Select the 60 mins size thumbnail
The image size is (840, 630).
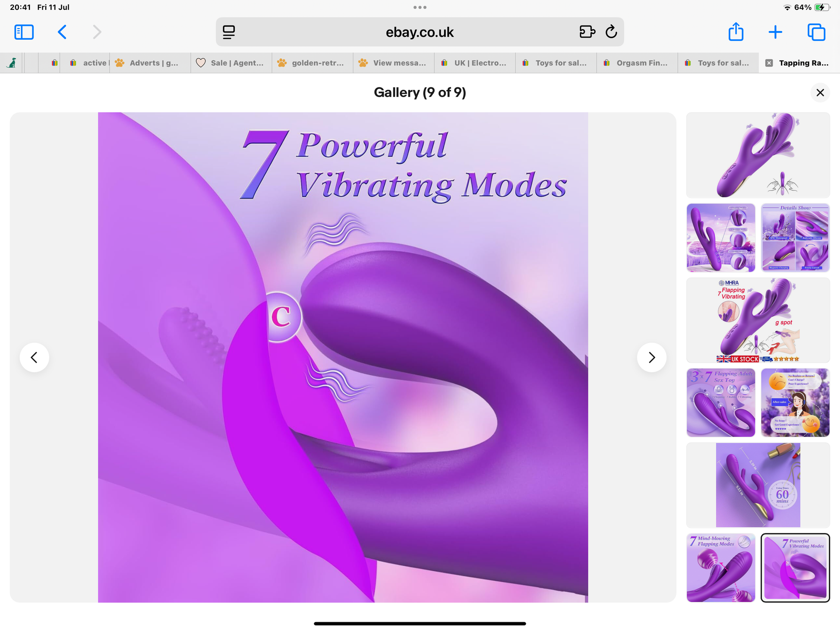tap(758, 485)
